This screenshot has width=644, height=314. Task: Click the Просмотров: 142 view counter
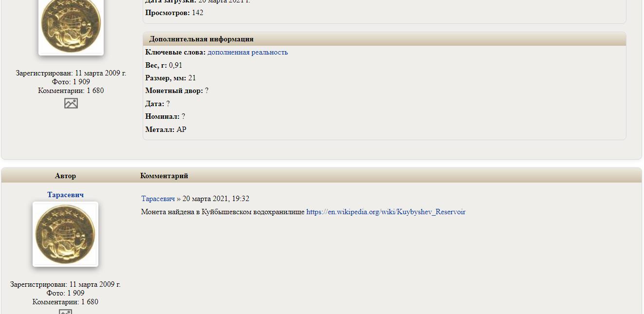(174, 13)
